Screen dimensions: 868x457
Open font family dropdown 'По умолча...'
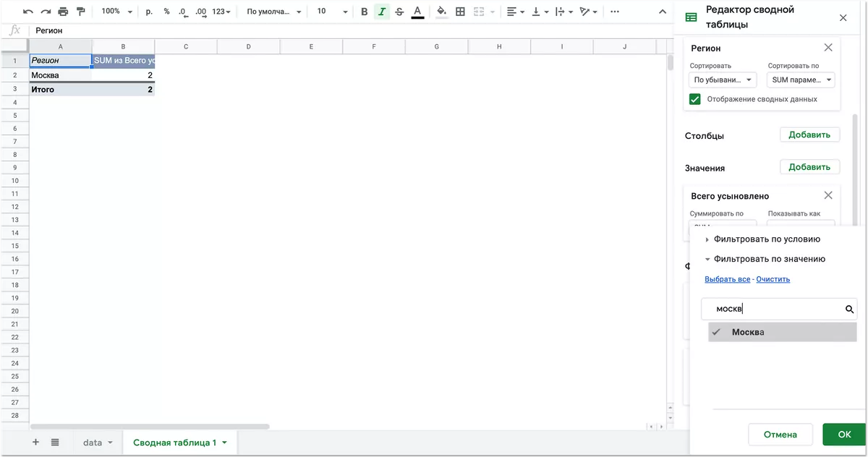click(x=274, y=12)
